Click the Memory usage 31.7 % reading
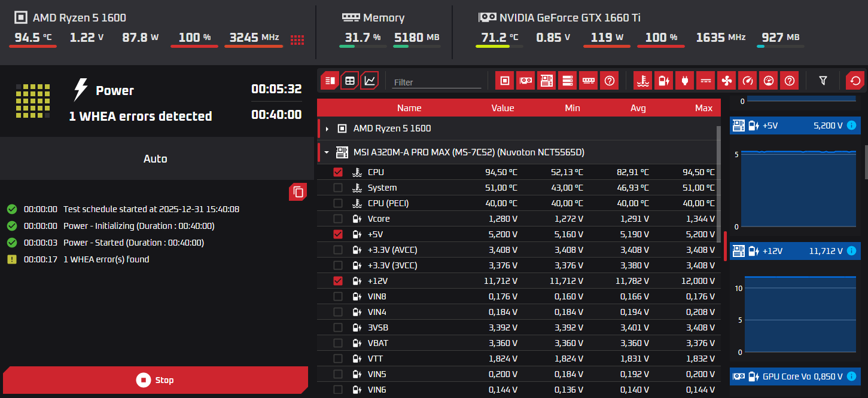 363,38
